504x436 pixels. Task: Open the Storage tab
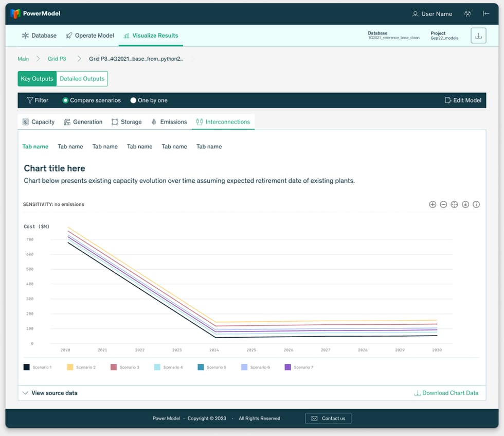tap(127, 122)
